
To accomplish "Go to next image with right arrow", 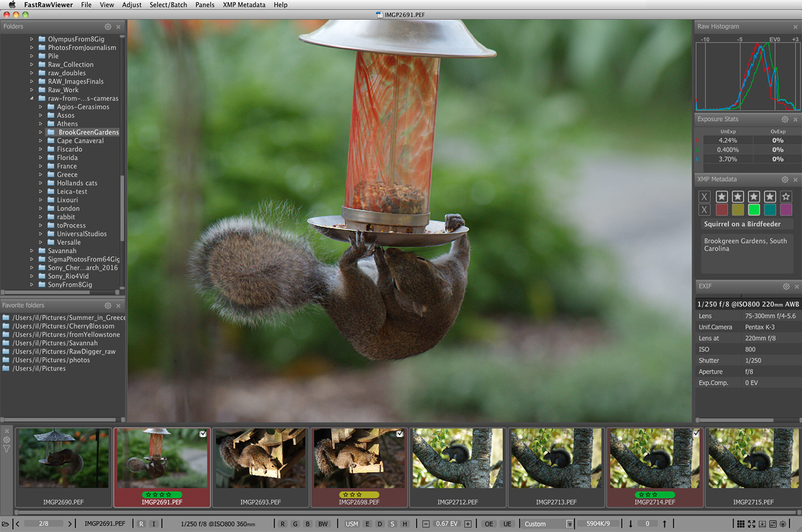I will 70,524.
